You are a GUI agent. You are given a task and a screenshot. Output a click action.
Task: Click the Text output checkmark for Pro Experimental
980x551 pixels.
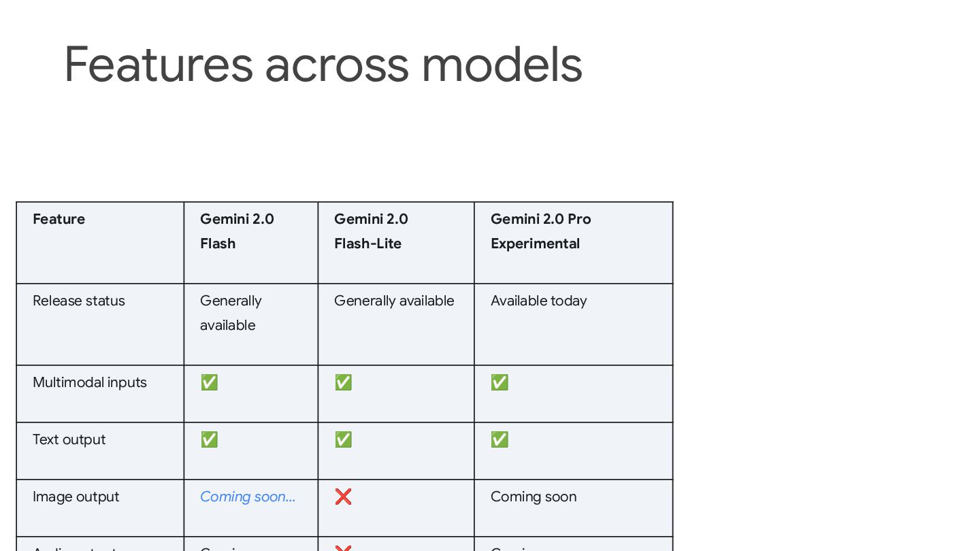point(500,439)
